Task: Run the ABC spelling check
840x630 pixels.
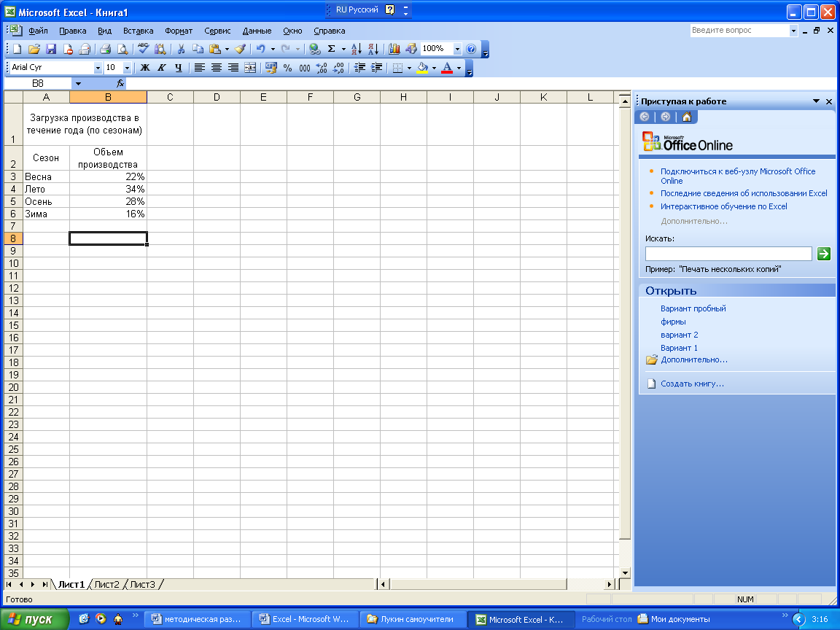Action: coord(143,50)
